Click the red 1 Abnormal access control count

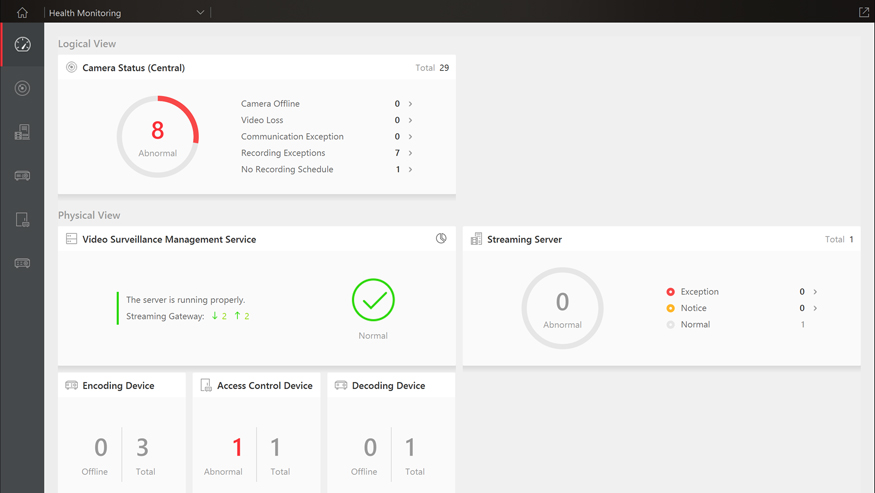[x=237, y=448]
